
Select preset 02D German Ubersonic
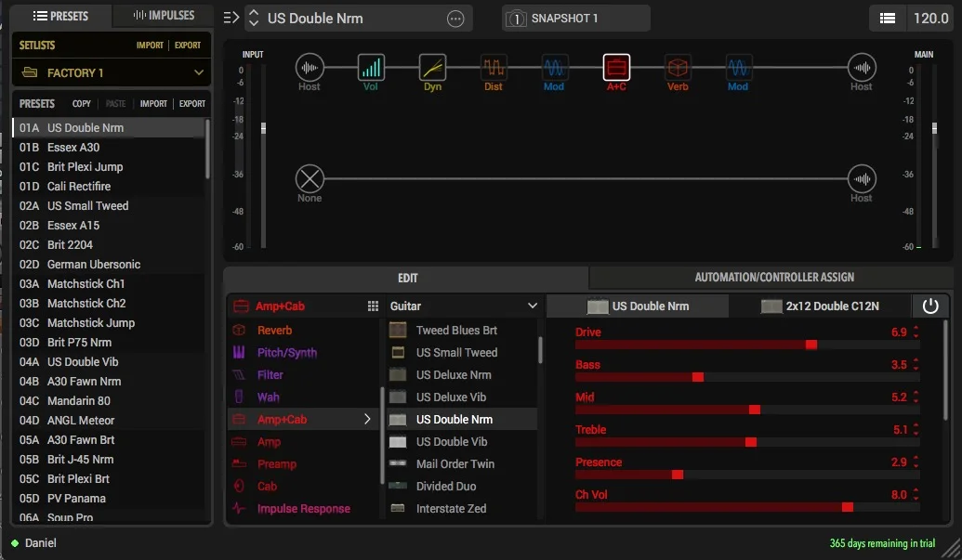pos(108,264)
